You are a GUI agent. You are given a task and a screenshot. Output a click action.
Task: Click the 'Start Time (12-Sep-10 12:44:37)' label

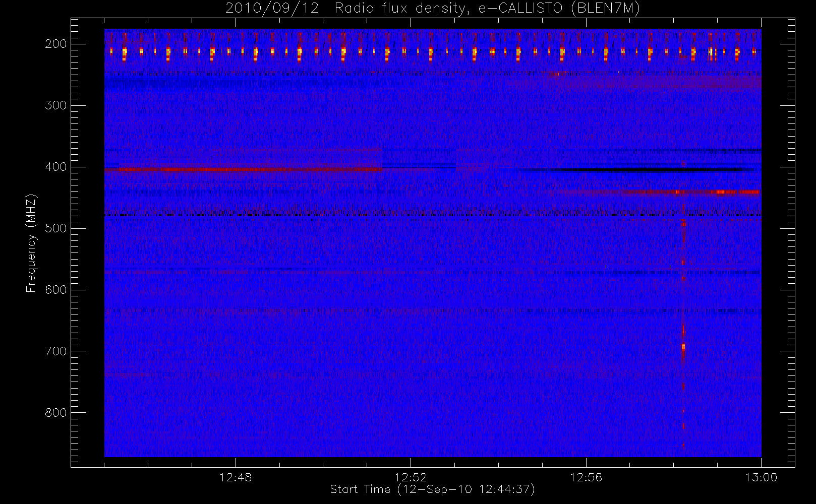click(x=432, y=489)
